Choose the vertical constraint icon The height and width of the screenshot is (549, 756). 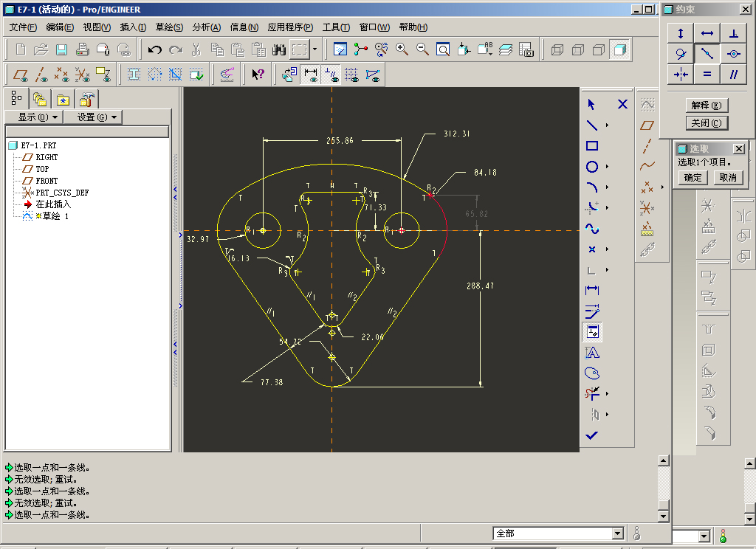(681, 33)
